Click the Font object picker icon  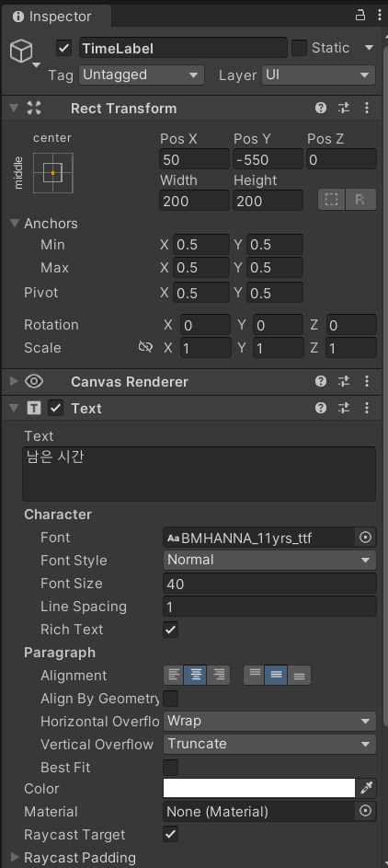click(x=365, y=537)
